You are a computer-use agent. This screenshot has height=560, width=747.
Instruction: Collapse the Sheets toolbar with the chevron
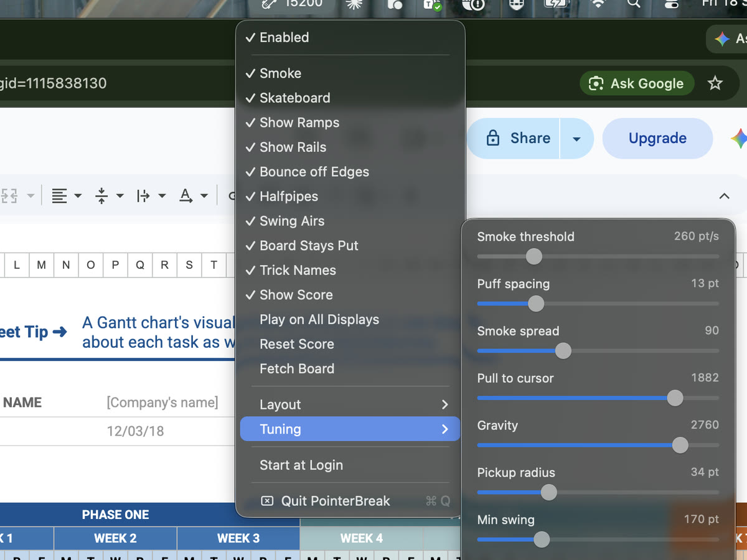(724, 196)
